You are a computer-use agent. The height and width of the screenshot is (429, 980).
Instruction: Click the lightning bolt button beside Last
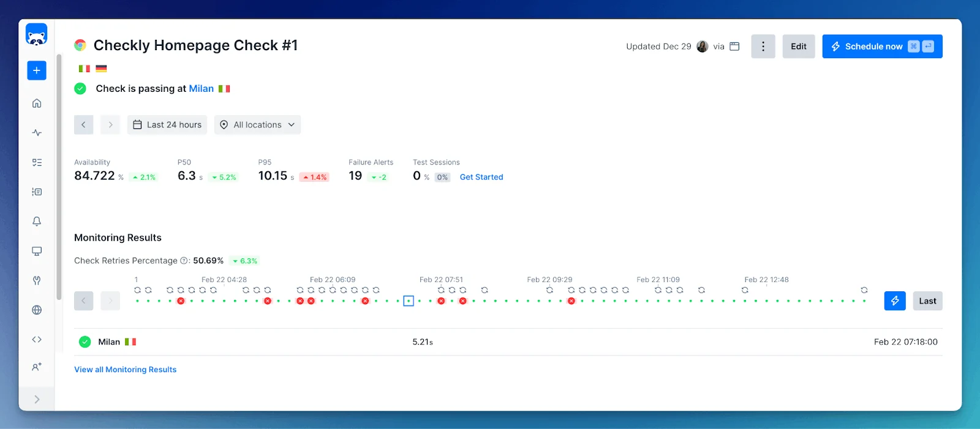[895, 300]
